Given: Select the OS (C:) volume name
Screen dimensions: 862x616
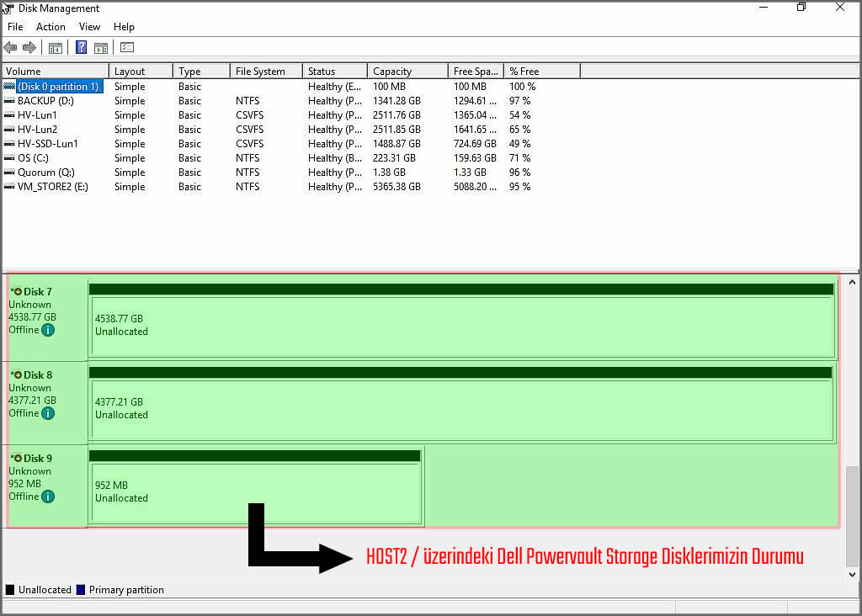Looking at the screenshot, I should (33, 158).
